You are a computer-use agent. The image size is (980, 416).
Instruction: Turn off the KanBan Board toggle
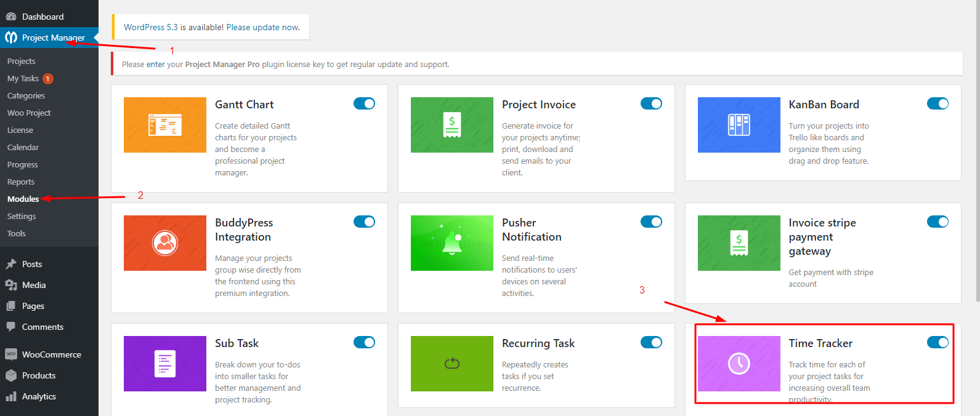pos(937,103)
